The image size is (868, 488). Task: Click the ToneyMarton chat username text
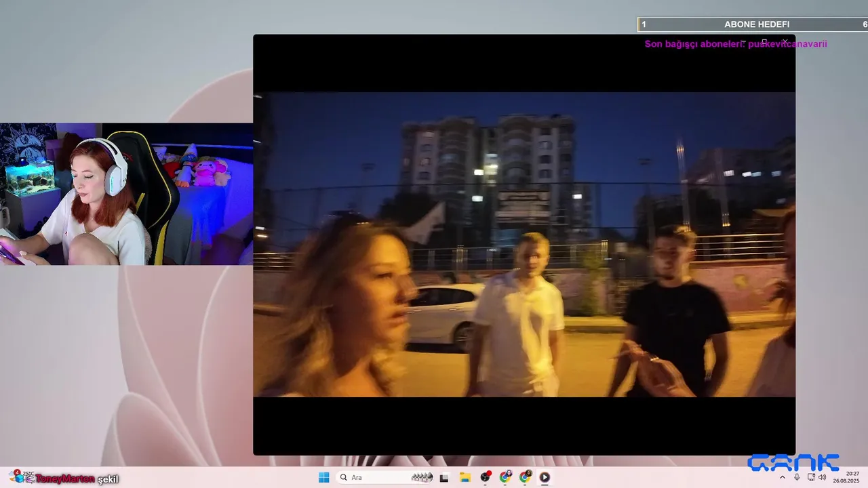tap(64, 479)
